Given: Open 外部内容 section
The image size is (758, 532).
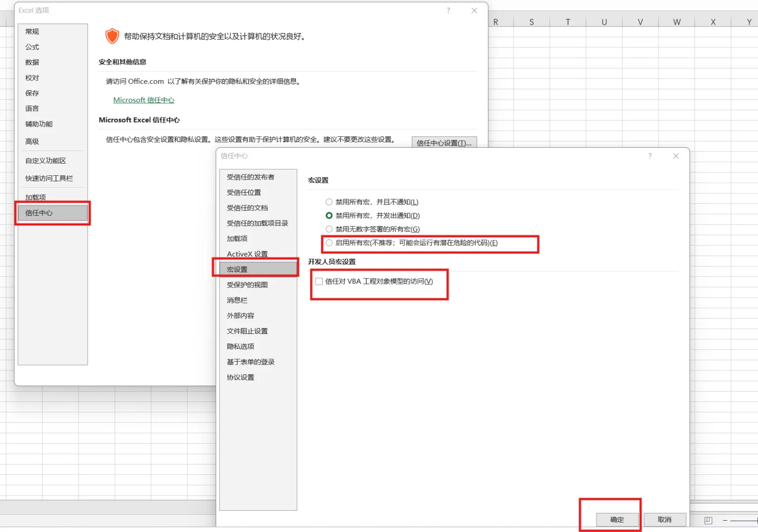Looking at the screenshot, I should click(x=258, y=316).
